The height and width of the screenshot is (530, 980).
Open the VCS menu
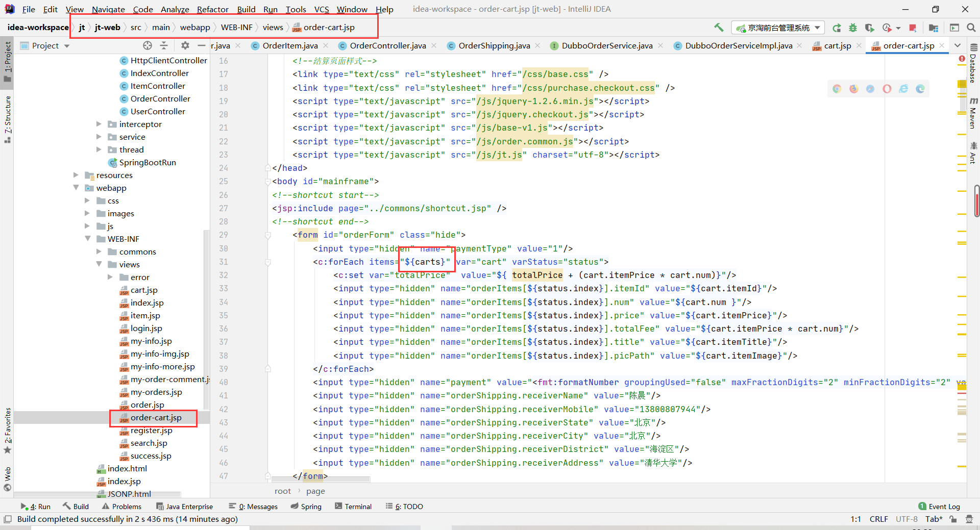coord(322,9)
